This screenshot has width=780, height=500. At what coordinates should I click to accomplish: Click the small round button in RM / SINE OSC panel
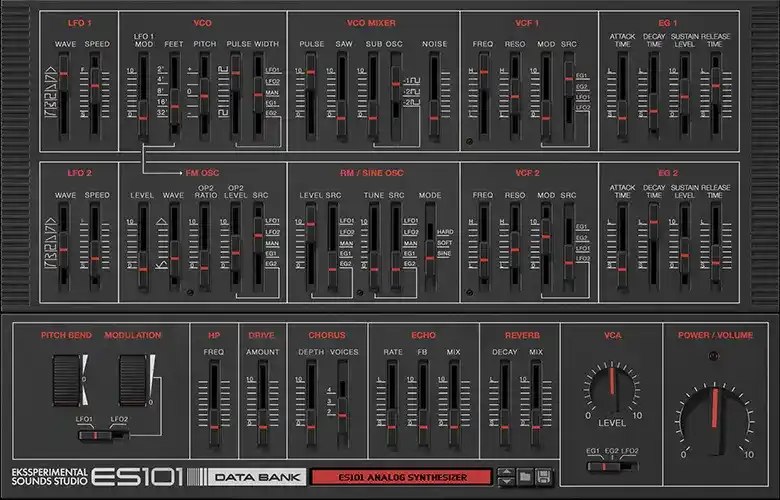coord(360,293)
